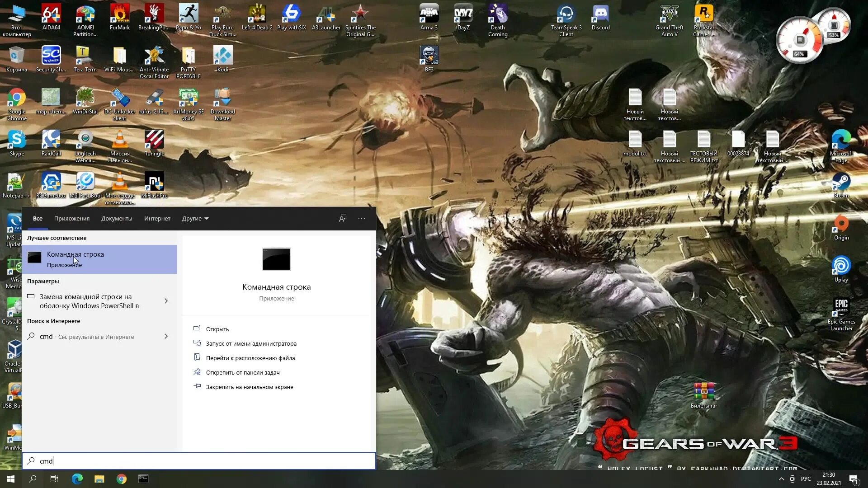The image size is (868, 488).
Task: Open the Chrome icon on the taskbar
Action: click(x=121, y=479)
